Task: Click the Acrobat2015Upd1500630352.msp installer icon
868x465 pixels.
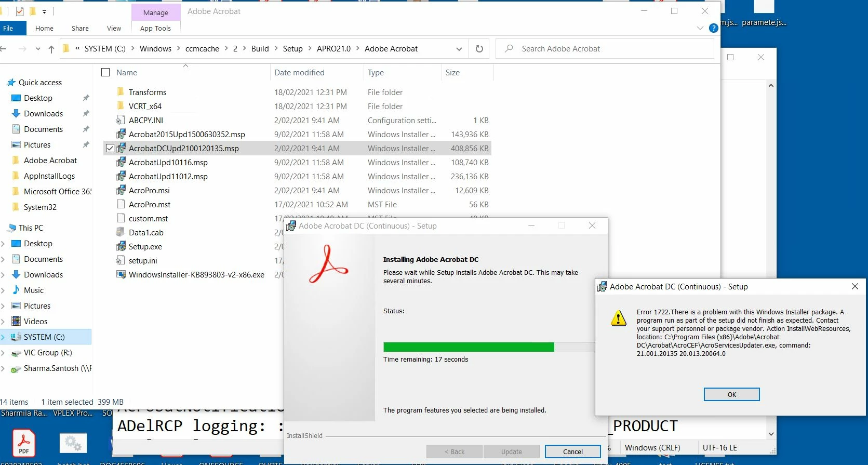Action: [121, 134]
